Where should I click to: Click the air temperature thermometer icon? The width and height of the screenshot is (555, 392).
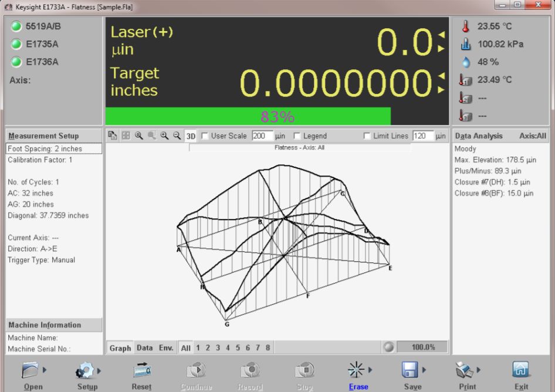point(465,26)
